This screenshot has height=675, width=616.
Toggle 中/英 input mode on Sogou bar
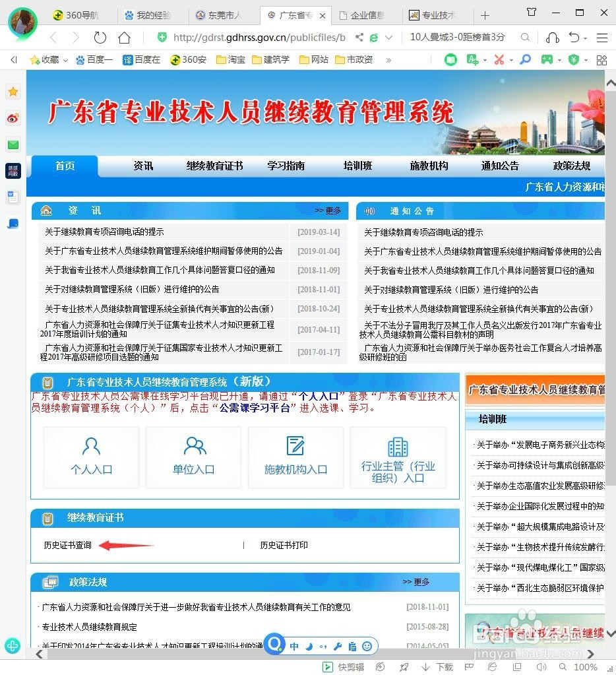(293, 646)
